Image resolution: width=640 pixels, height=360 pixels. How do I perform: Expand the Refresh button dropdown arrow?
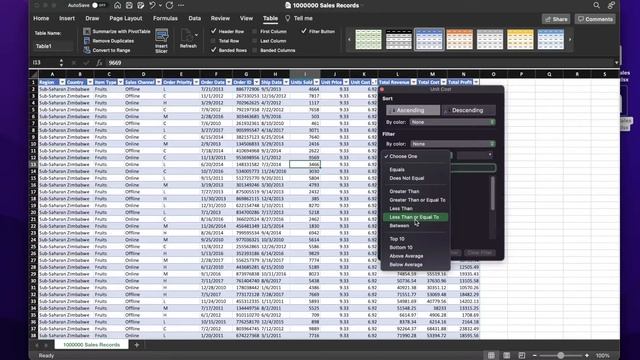click(196, 35)
